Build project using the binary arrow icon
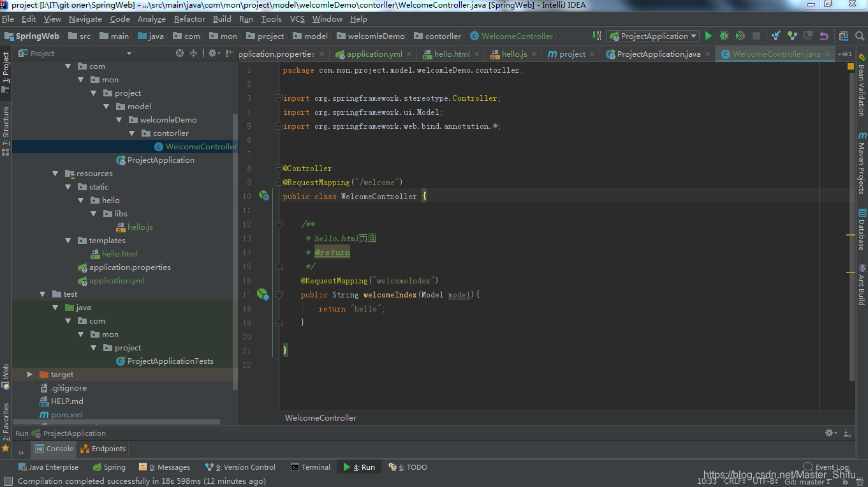 click(x=596, y=36)
